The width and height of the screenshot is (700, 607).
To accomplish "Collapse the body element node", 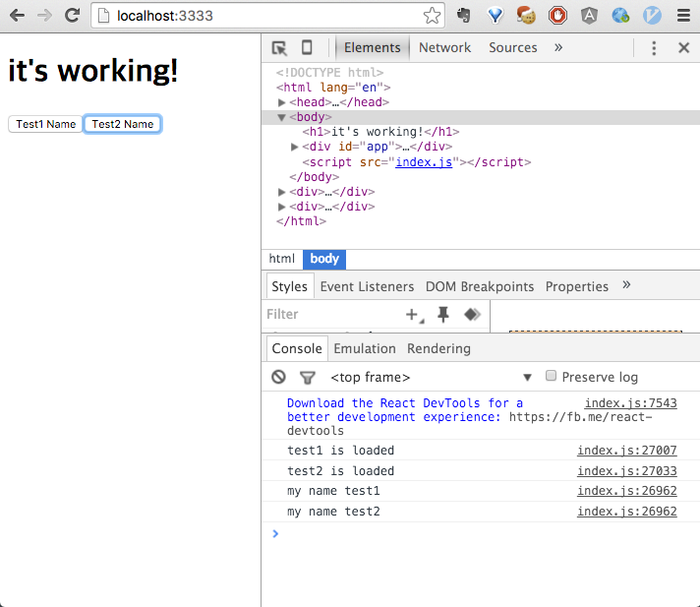I will coord(281,117).
